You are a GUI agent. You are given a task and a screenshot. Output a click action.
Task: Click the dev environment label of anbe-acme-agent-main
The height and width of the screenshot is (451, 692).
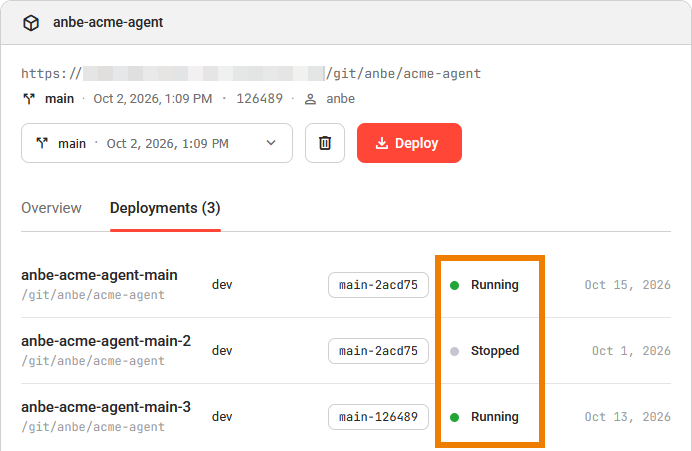click(222, 285)
